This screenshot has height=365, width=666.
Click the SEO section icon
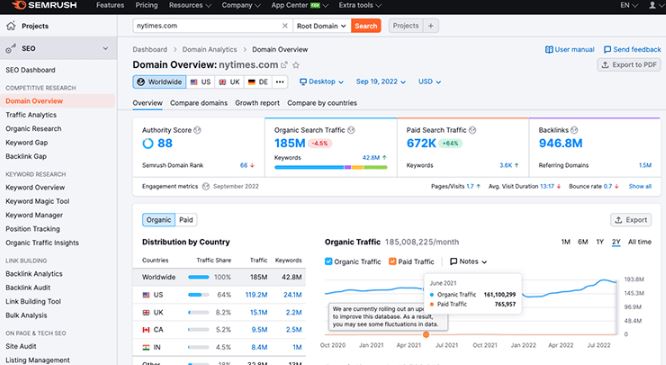[11, 48]
